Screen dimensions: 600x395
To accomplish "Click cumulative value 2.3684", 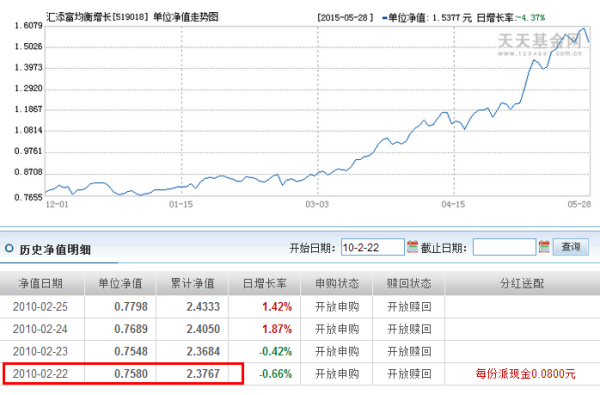I will click(x=203, y=351).
